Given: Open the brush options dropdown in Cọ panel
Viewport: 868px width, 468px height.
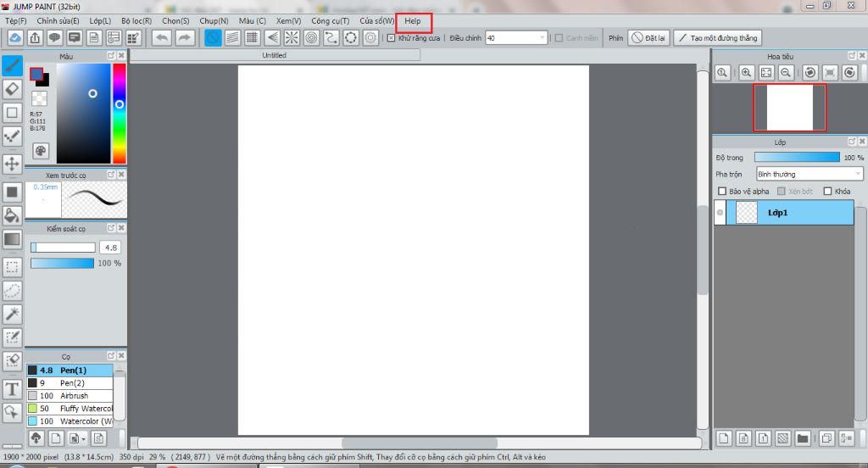Looking at the screenshot, I should tap(76, 438).
